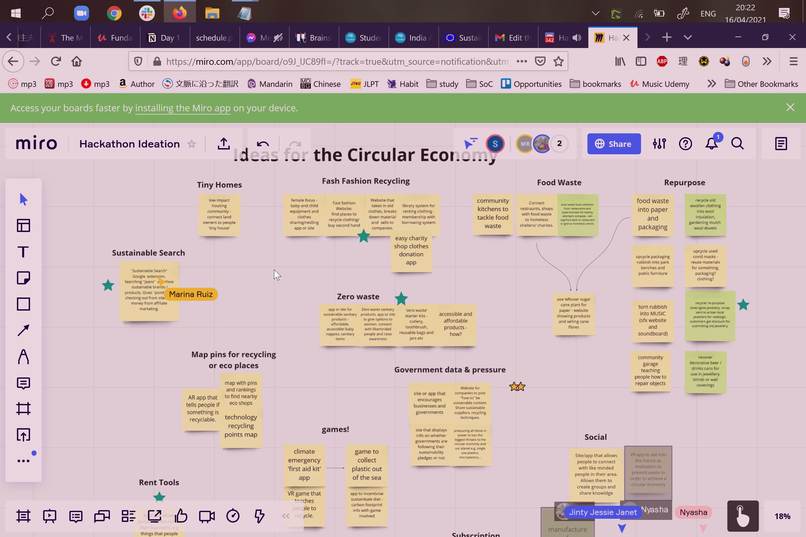Start a voting session with thumbs-up icon
Image resolution: width=806 pixels, height=537 pixels.
[x=180, y=516]
